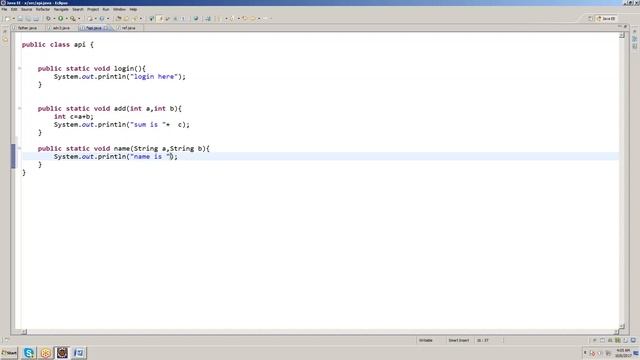Switch to the Java EE perspective
The width and height of the screenshot is (640, 360).
607,18
